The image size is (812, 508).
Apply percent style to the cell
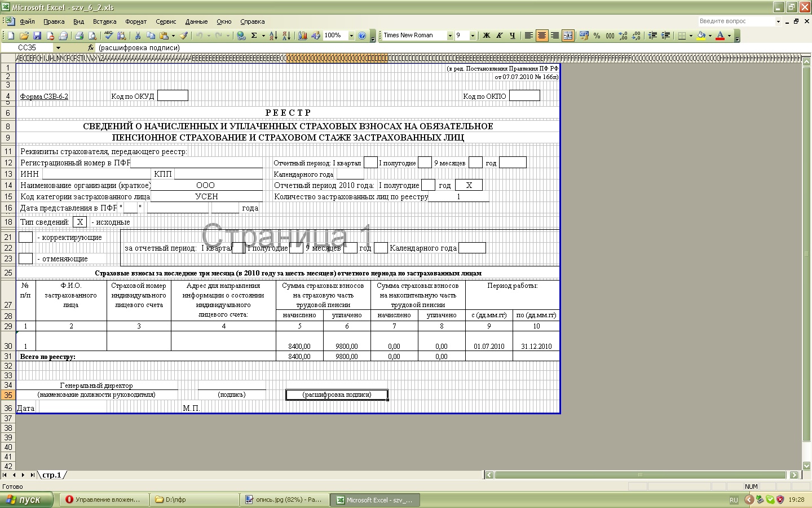tap(597, 36)
